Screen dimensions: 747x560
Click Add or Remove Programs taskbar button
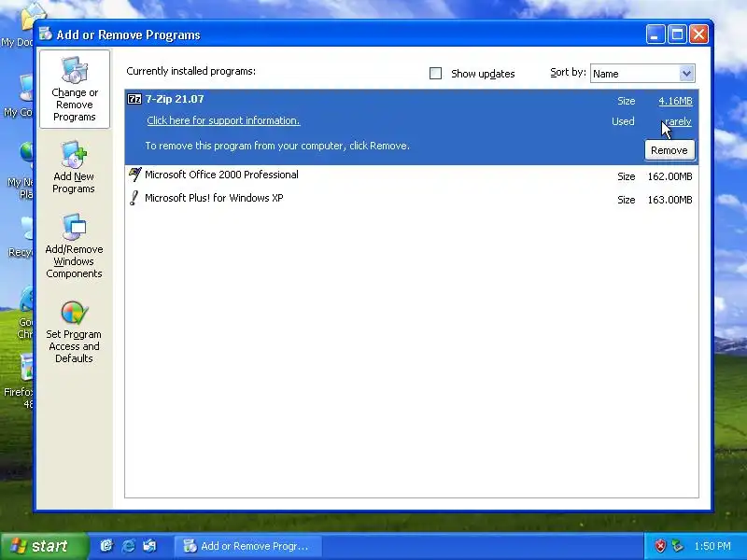(248, 546)
